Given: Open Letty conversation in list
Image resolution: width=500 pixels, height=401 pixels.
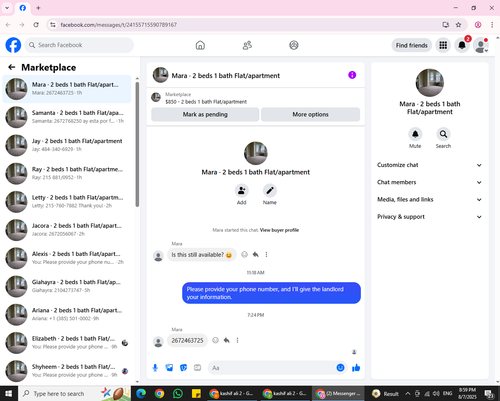Looking at the screenshot, I should pos(67,202).
